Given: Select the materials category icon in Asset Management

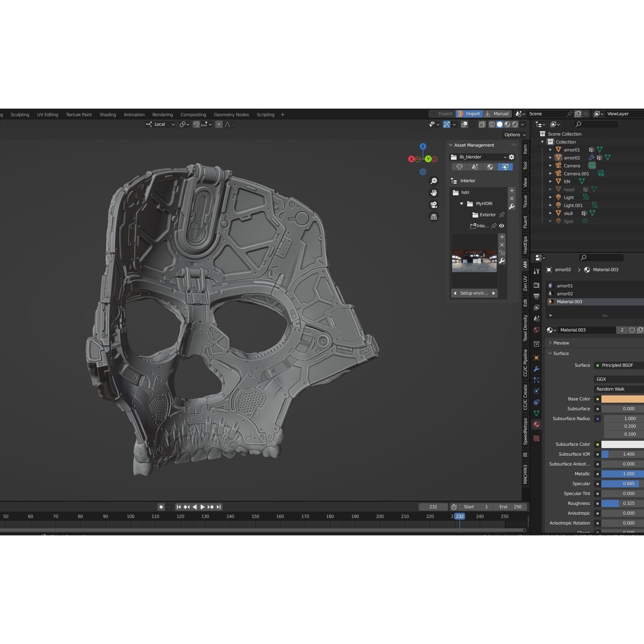Looking at the screenshot, I should click(x=490, y=167).
